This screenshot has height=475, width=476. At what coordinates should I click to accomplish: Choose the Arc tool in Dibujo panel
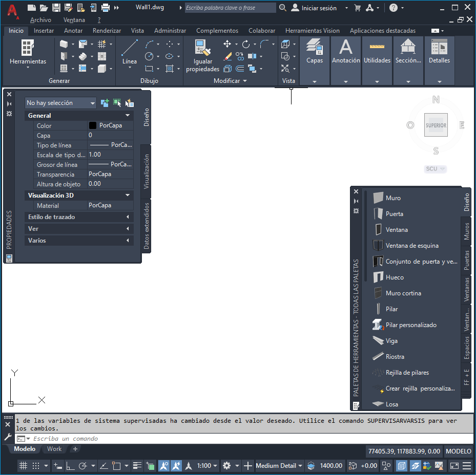click(149, 44)
